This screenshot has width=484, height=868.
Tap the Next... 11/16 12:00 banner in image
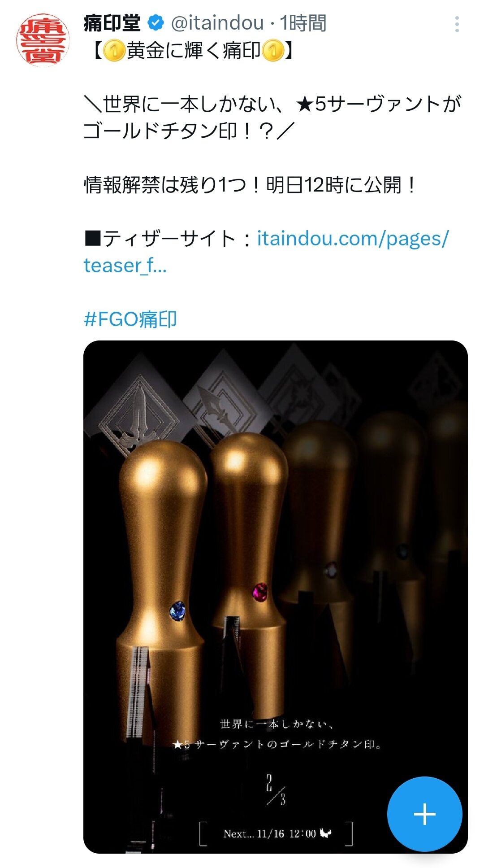[276, 833]
